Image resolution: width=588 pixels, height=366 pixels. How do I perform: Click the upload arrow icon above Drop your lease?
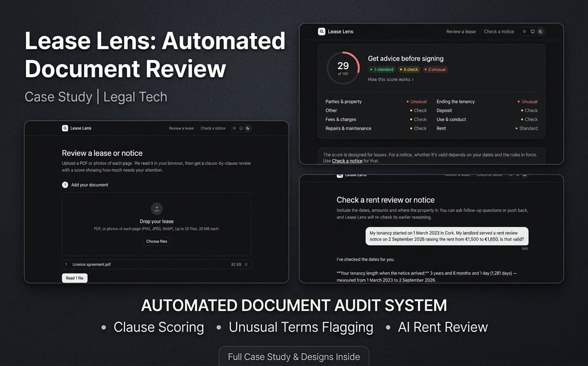(157, 209)
